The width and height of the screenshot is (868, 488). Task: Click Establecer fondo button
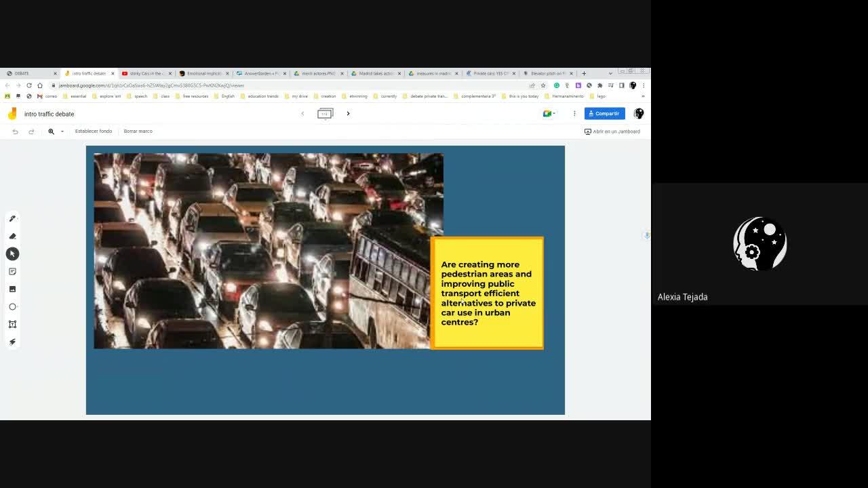coord(94,131)
